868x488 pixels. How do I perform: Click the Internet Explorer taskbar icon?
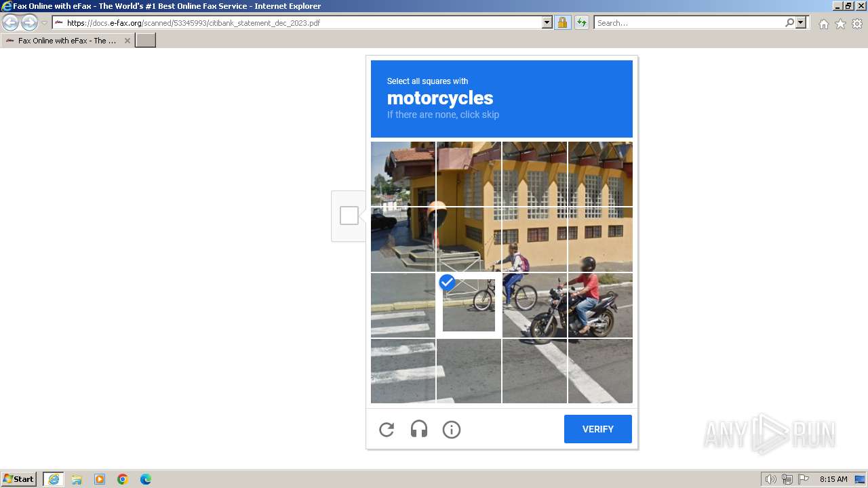54,479
